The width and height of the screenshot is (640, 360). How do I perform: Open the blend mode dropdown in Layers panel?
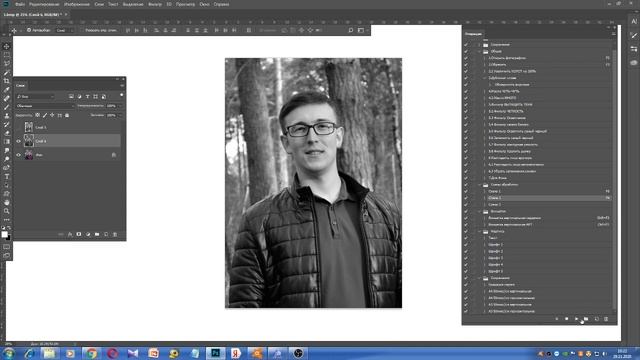45,106
